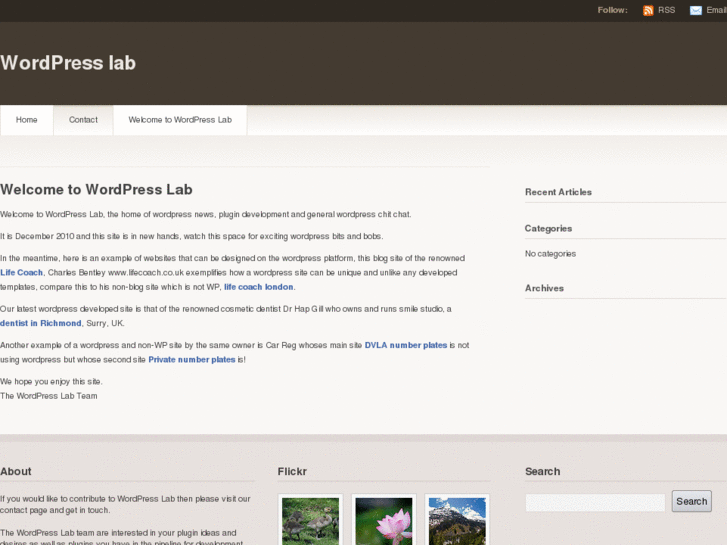Image resolution: width=727 pixels, height=545 pixels.
Task: Follow the Private number plates link
Action: tap(192, 359)
